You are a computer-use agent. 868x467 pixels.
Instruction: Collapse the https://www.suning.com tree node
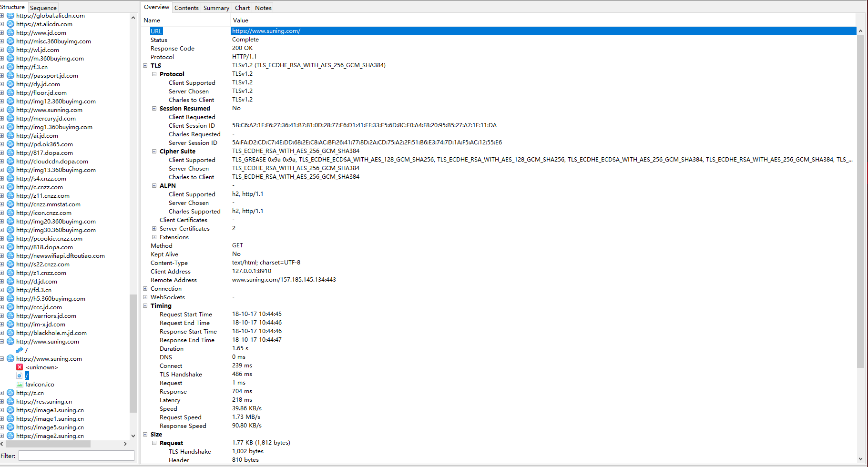(x=2, y=359)
